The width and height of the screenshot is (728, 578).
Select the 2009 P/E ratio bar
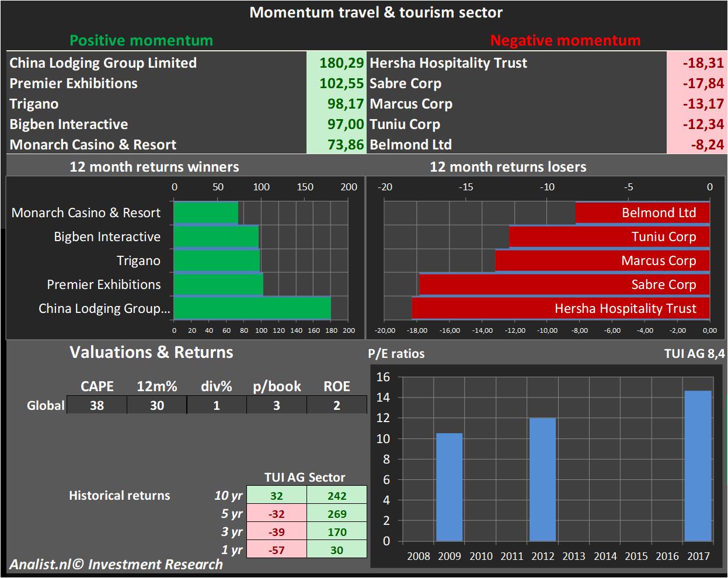tap(449, 487)
